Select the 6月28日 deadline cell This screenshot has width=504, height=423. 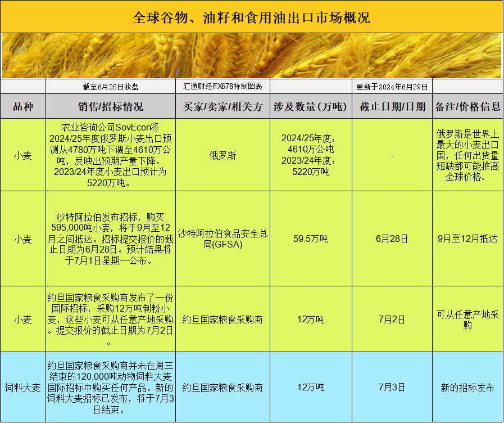392,238
